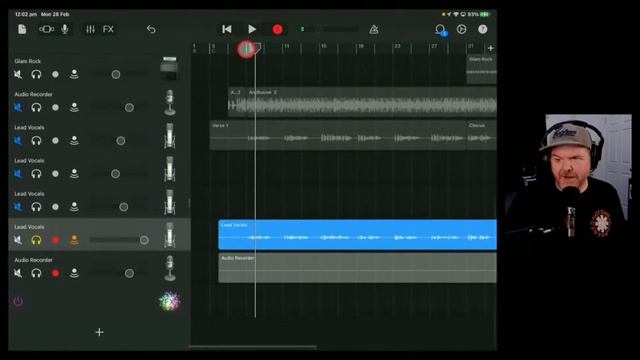This screenshot has width=640, height=360.
Task: Select the grey Audio Recorder region at bottom
Action: point(358,268)
